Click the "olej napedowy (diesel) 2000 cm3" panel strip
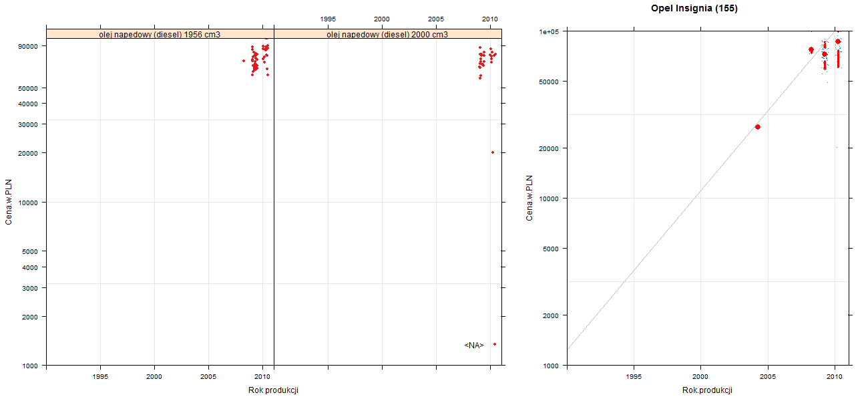 click(388, 34)
